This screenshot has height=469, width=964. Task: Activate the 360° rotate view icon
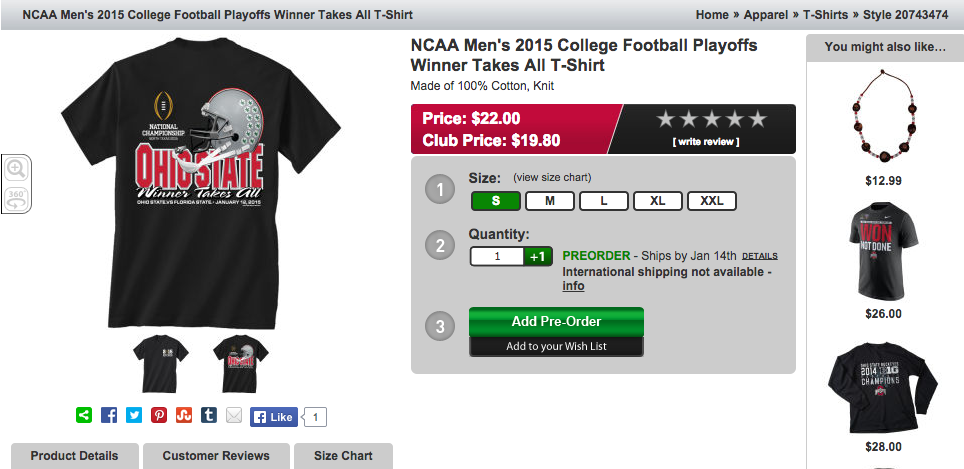pyautogui.click(x=16, y=197)
